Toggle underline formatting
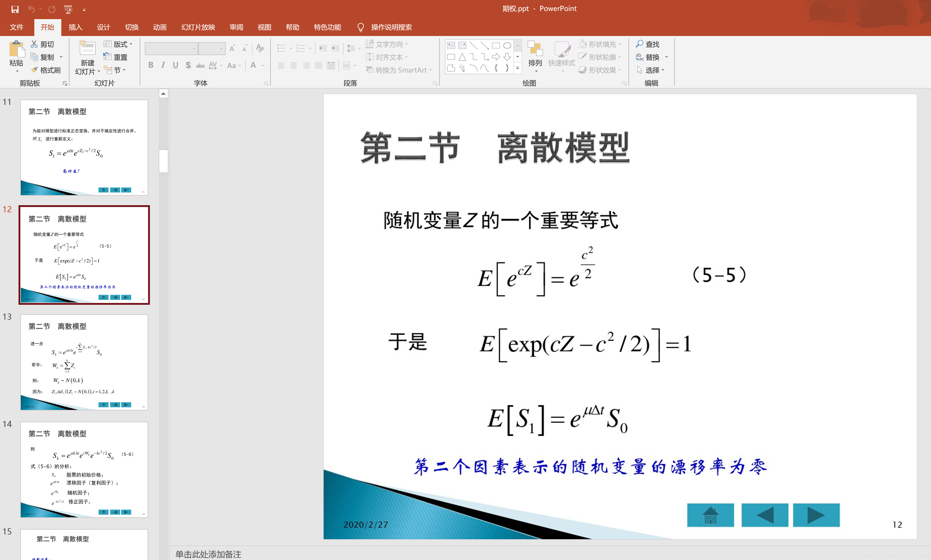This screenshot has width=931, height=560. tap(175, 65)
